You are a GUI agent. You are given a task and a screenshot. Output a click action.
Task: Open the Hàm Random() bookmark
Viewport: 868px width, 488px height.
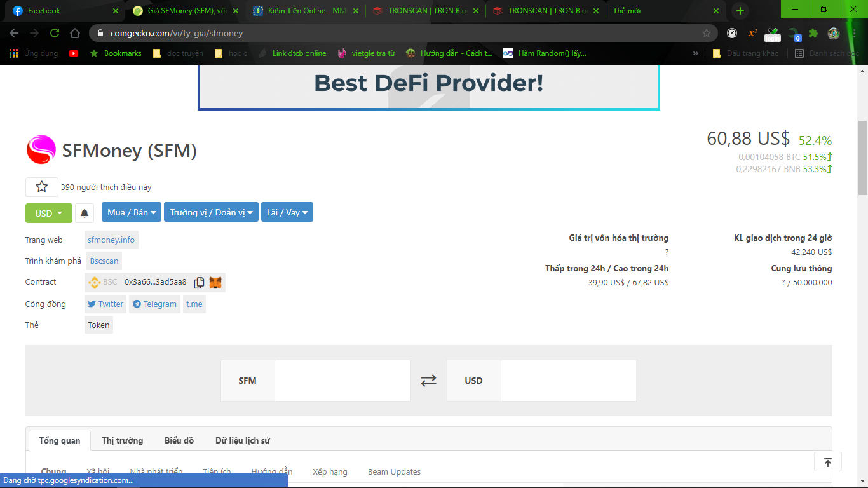click(545, 53)
